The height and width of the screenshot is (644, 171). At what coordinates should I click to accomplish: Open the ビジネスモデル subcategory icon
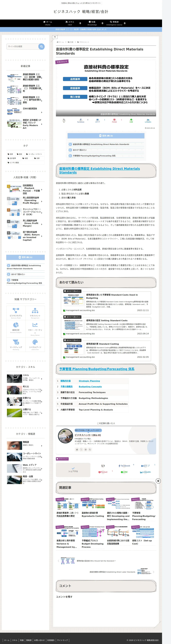click(x=16, y=313)
